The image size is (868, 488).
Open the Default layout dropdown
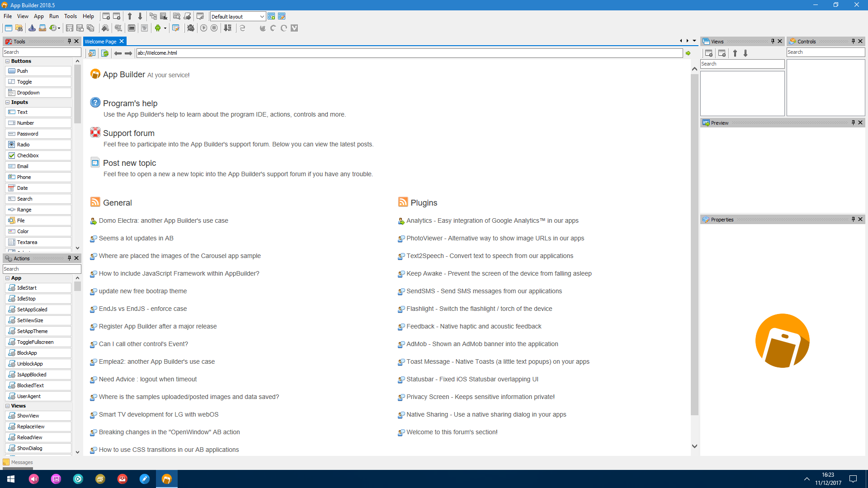tap(238, 17)
